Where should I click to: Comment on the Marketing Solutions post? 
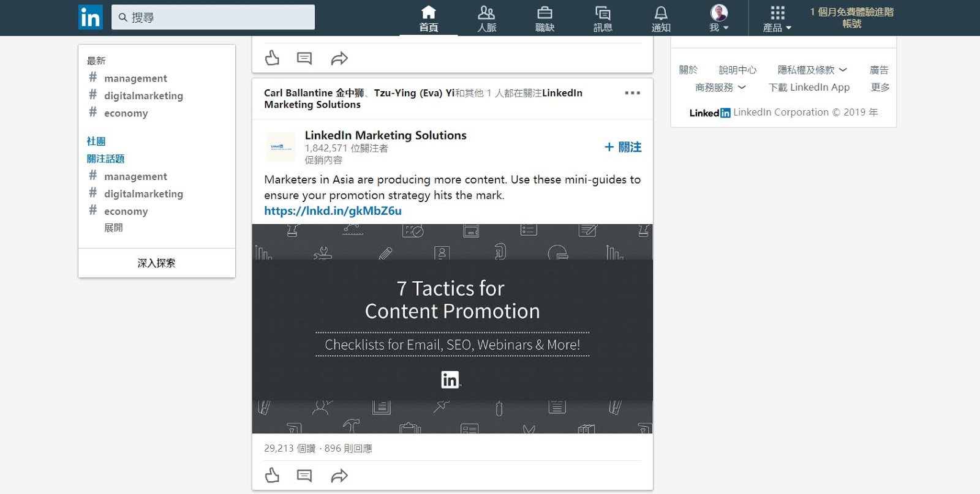(x=304, y=476)
